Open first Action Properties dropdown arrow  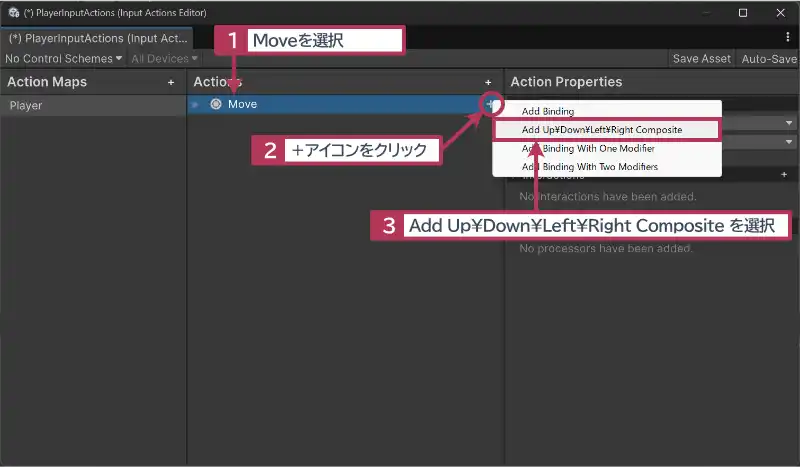[789, 123]
